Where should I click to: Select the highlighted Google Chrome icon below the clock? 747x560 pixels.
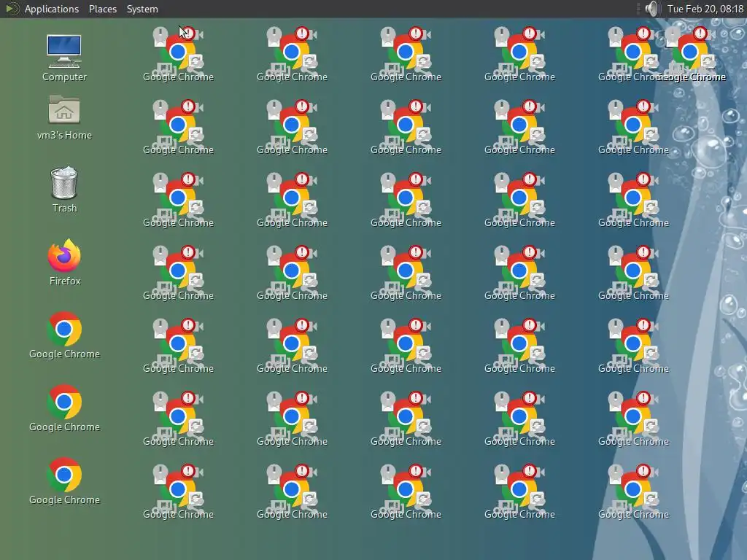pos(690,52)
